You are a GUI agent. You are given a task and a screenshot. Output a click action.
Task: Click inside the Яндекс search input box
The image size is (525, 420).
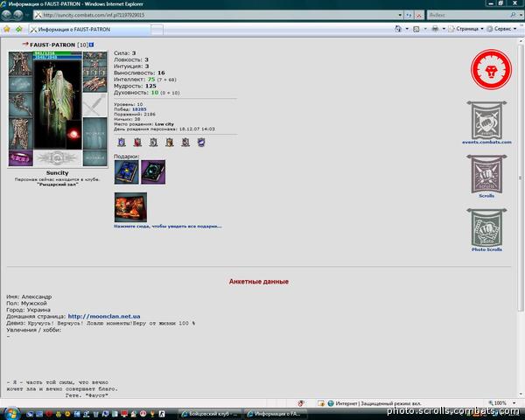468,15
